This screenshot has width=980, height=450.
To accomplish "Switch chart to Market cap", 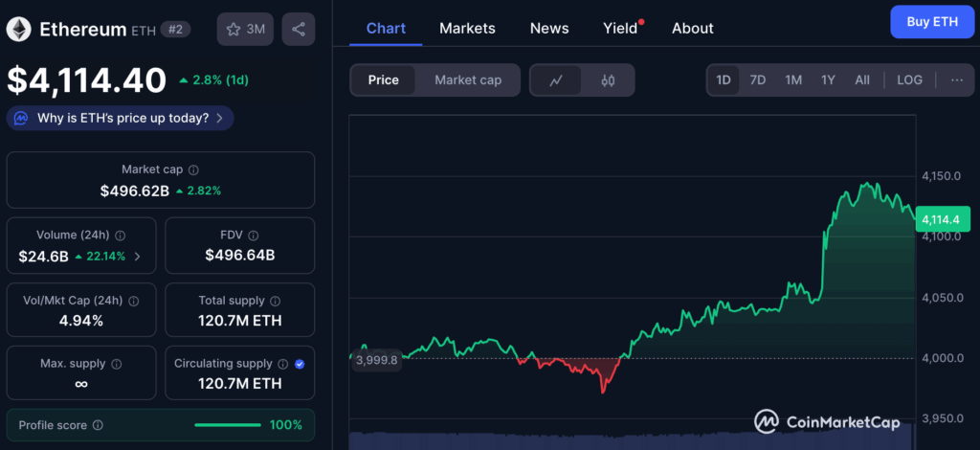I will tap(468, 80).
